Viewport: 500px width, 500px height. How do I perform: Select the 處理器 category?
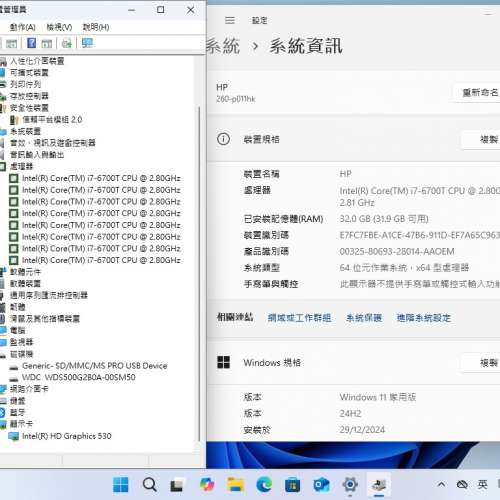pyautogui.click(x=21, y=166)
